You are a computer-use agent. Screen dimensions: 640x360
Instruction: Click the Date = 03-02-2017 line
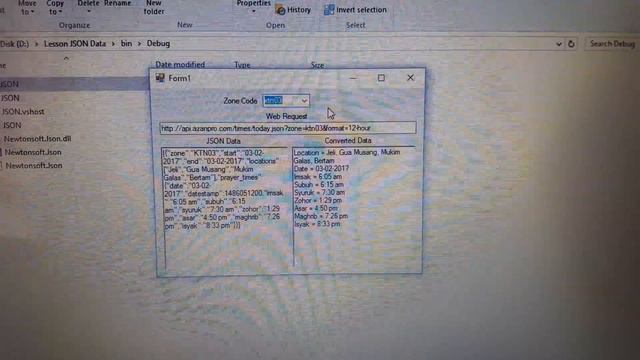coord(321,169)
